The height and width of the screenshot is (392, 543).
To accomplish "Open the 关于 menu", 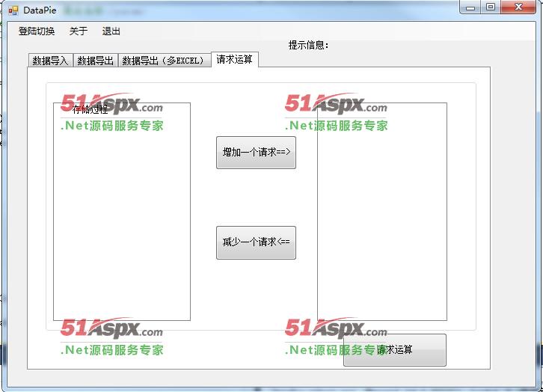I will click(79, 31).
